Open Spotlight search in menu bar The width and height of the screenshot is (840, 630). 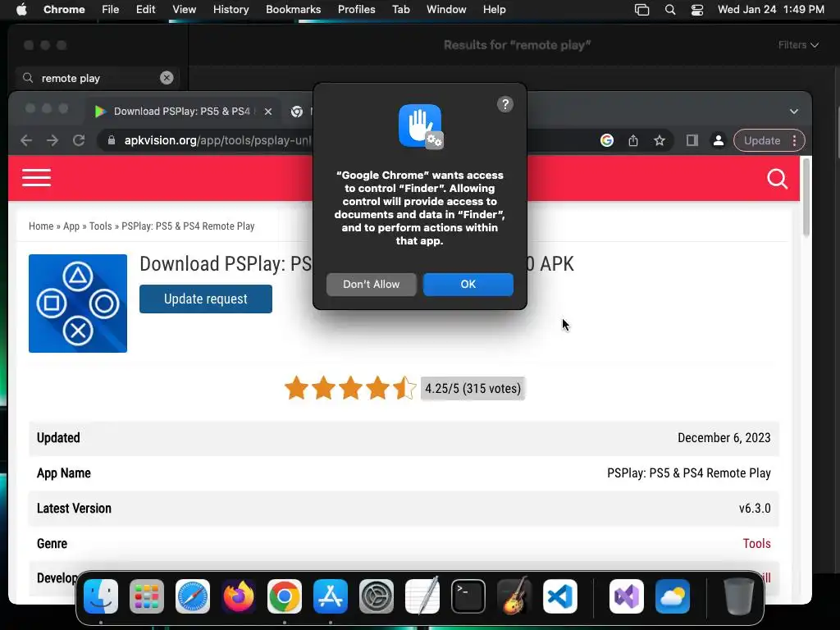[x=669, y=10]
